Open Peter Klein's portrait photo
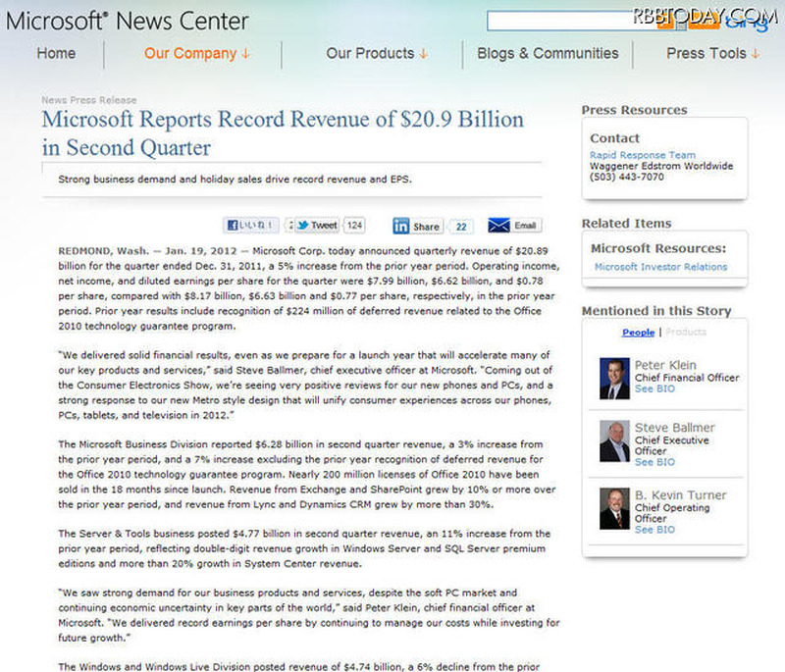This screenshot has width=785, height=672. click(x=614, y=378)
